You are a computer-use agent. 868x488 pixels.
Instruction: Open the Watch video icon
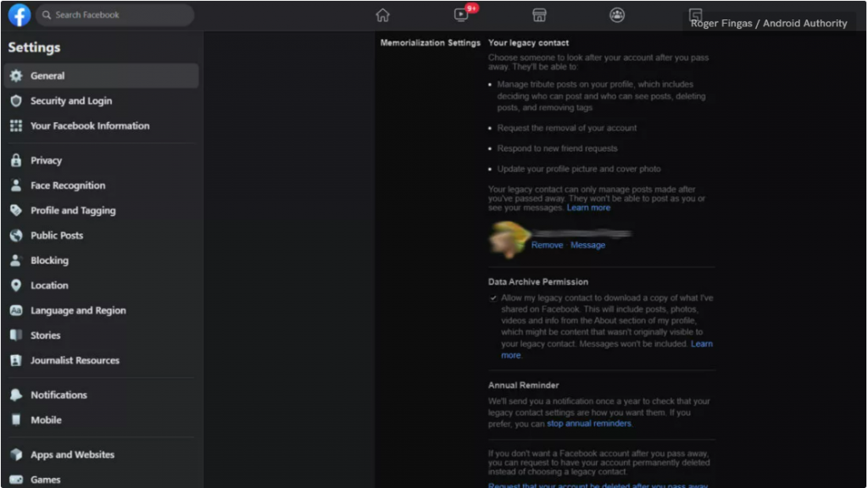click(461, 15)
